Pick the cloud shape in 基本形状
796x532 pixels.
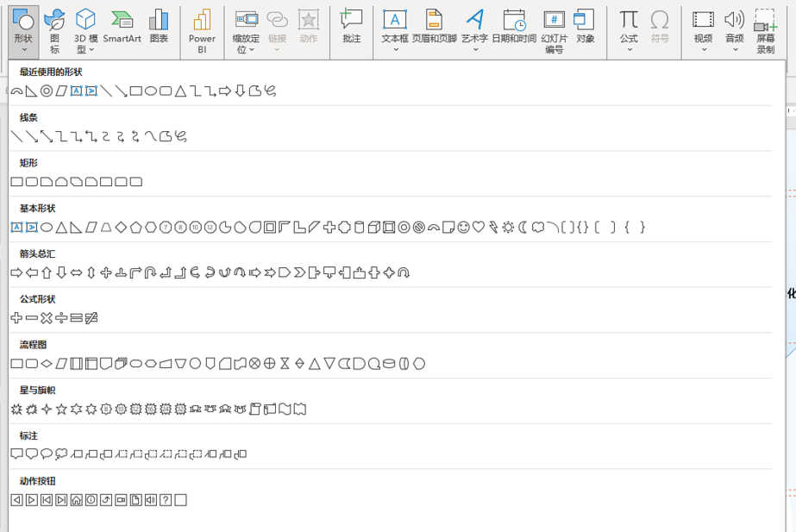(x=538, y=228)
